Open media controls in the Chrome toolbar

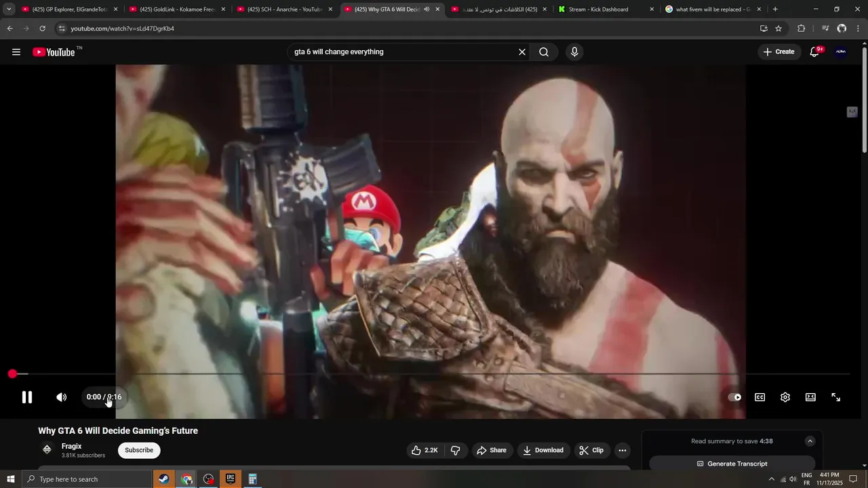click(x=825, y=28)
